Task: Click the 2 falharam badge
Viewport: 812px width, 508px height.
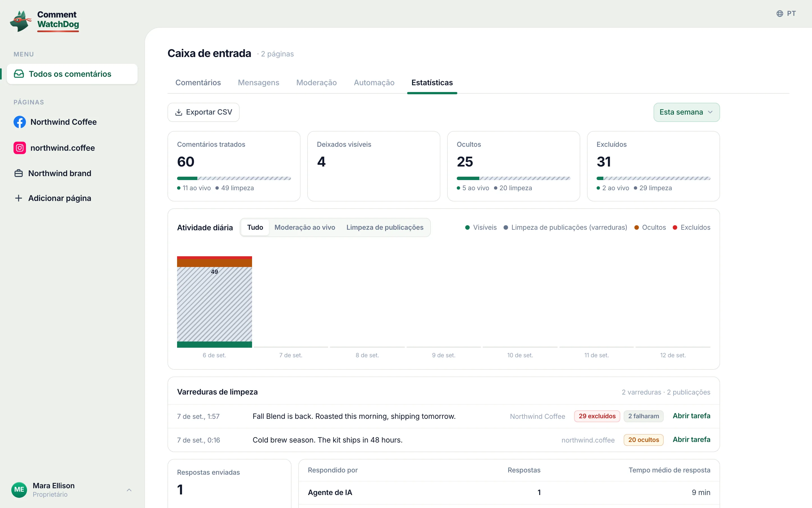Action: pos(644,416)
